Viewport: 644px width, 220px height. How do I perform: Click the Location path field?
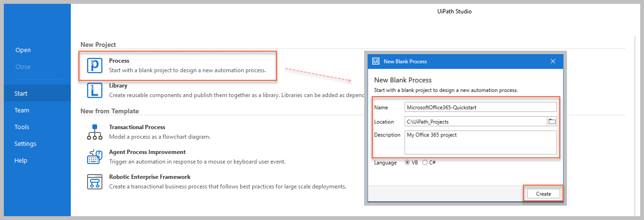pyautogui.click(x=476, y=121)
